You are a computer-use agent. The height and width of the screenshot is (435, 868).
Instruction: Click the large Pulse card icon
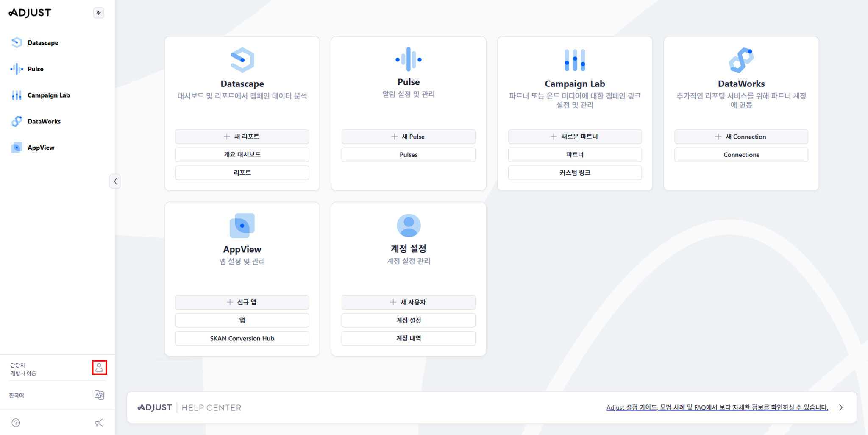(409, 59)
